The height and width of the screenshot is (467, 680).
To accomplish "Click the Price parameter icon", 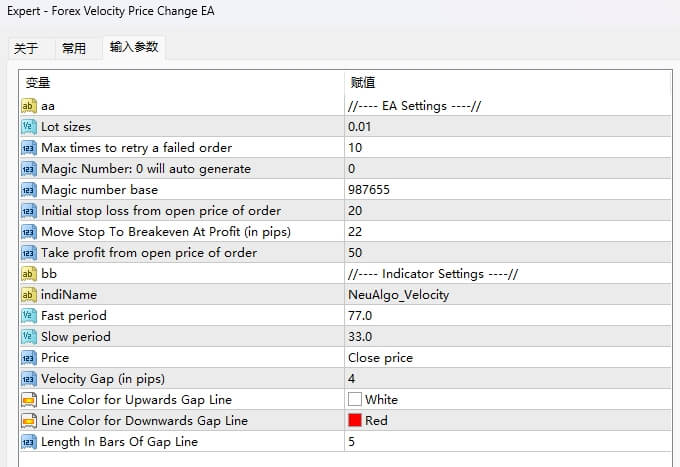I will tap(28, 358).
